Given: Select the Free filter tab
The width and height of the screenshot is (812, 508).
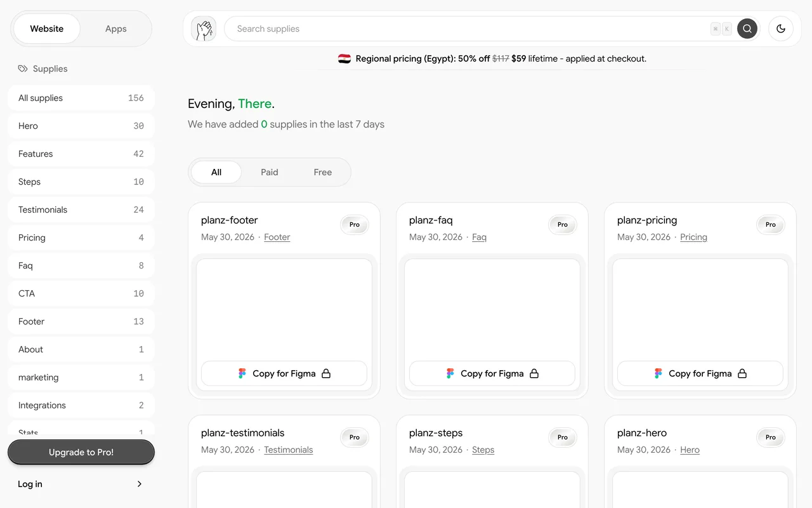Looking at the screenshot, I should point(323,172).
